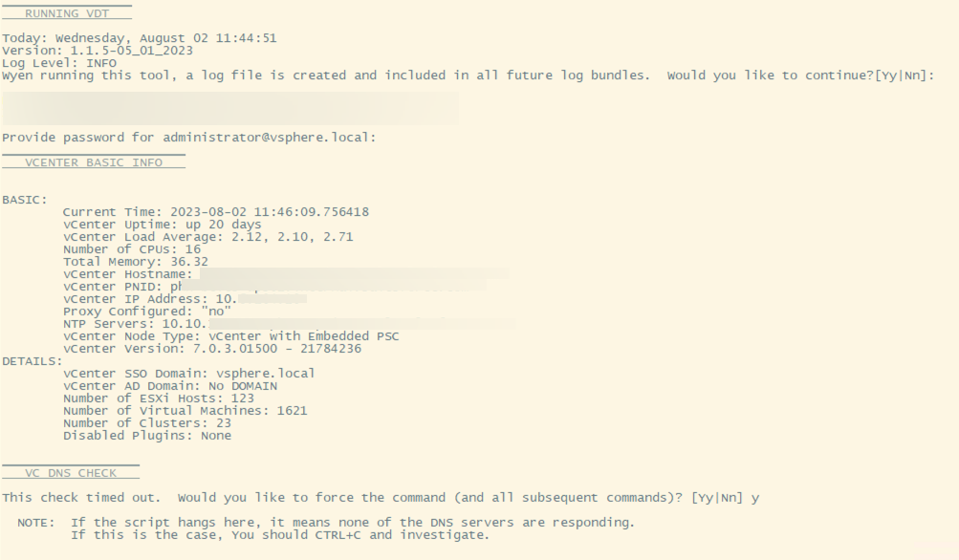Click the Disabled Plugins None line
The image size is (959, 560).
(x=146, y=436)
